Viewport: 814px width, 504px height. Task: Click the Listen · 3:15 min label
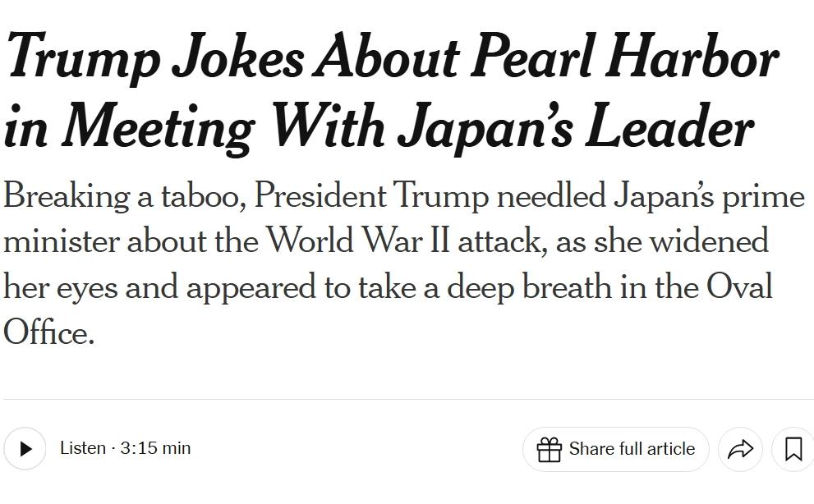(125, 449)
